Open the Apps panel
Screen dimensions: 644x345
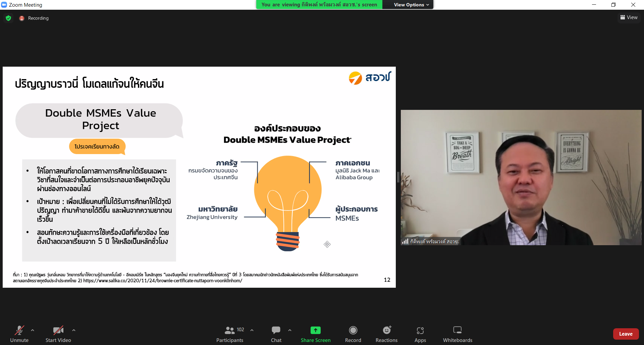tap(420, 334)
